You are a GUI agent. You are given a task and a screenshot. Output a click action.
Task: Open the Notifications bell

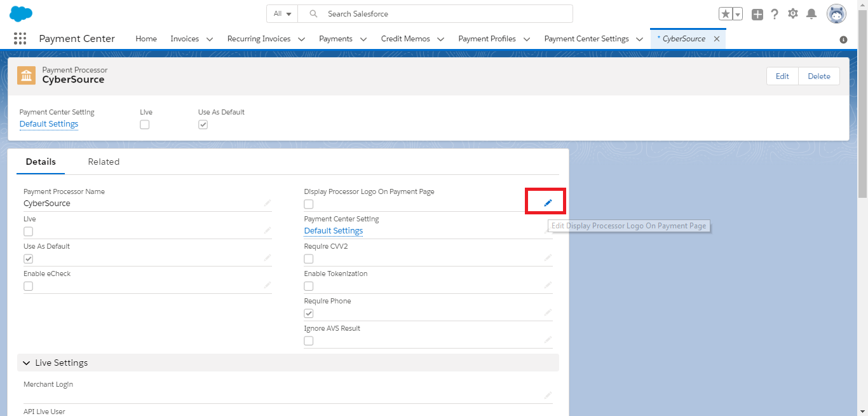pos(811,13)
